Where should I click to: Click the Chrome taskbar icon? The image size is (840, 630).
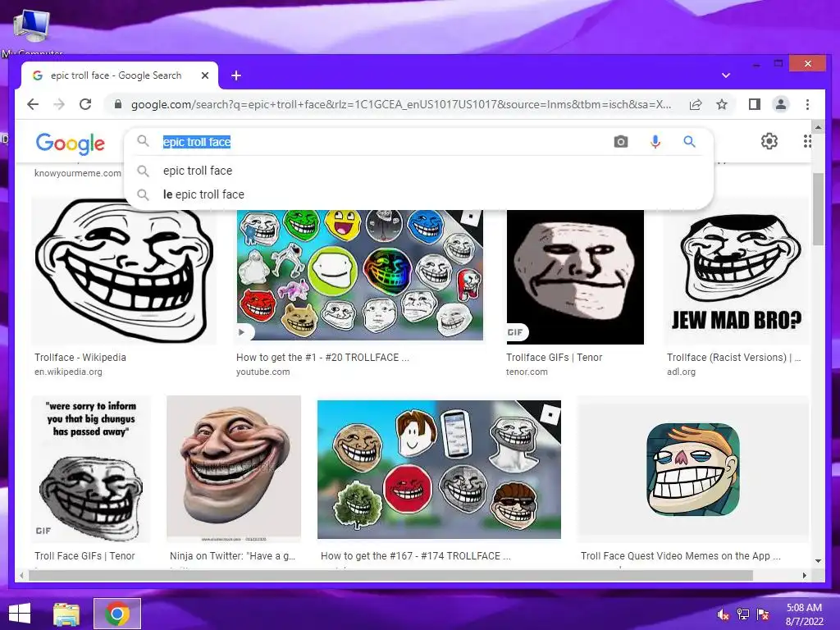[117, 614]
